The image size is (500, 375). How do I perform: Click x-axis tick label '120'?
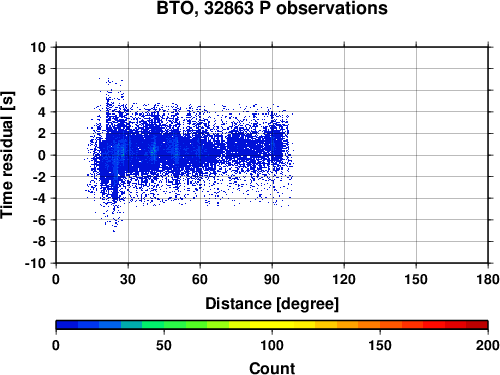pos(344,279)
